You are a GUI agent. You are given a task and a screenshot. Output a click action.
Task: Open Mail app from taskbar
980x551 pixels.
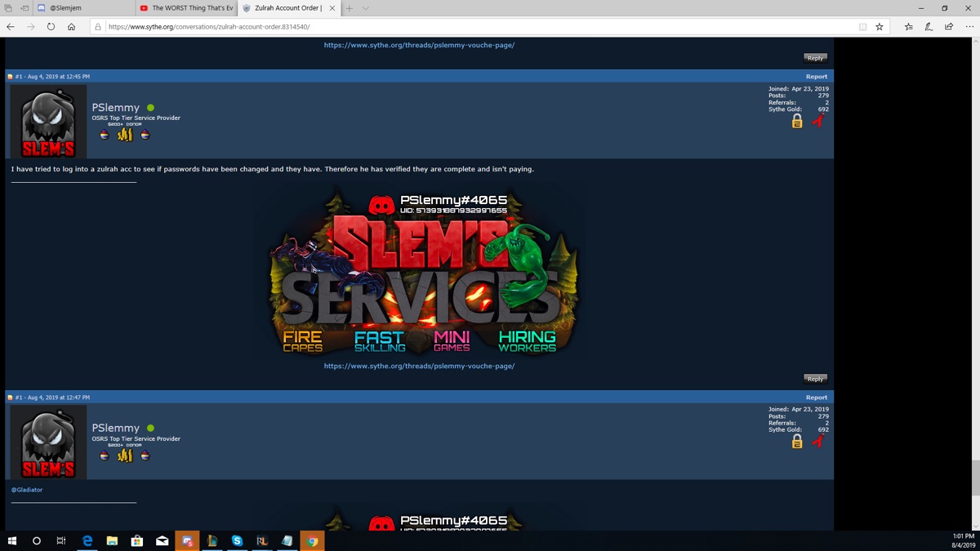click(x=162, y=540)
